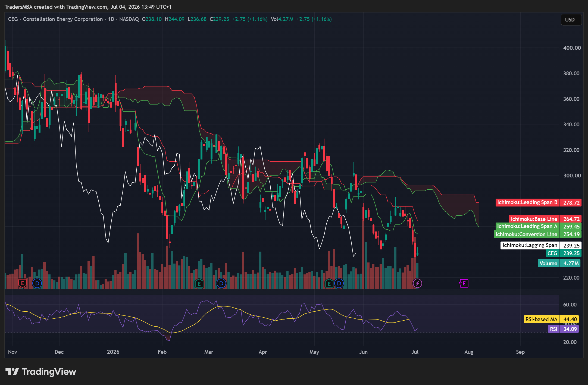
Task: Open the green earnings E marker in May
Action: point(329,283)
